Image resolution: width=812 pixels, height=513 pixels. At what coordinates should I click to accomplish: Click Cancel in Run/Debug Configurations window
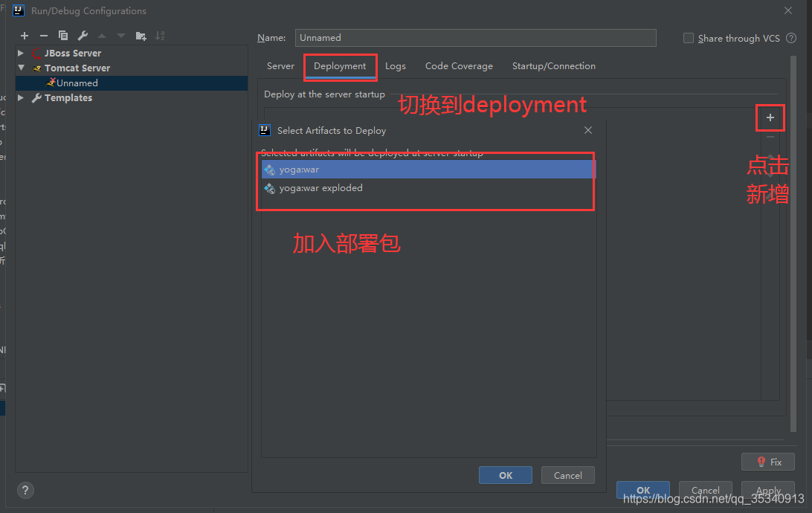(x=706, y=490)
